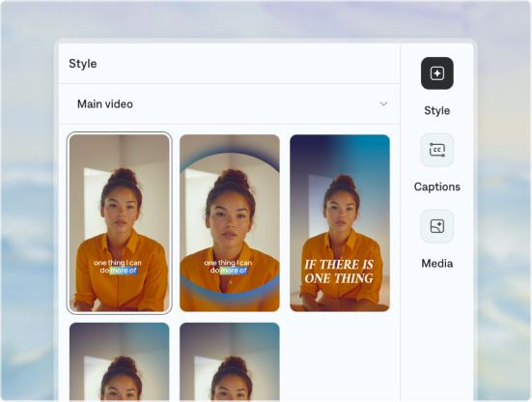Choose the 'IF THERE IS ONE THING' style thumbnail
The image size is (532, 402).
340,223
